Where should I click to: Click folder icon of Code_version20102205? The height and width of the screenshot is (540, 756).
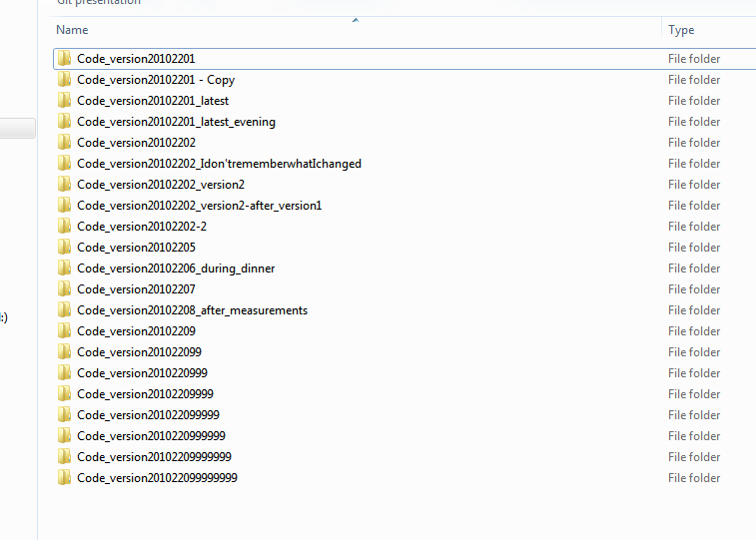(64, 248)
